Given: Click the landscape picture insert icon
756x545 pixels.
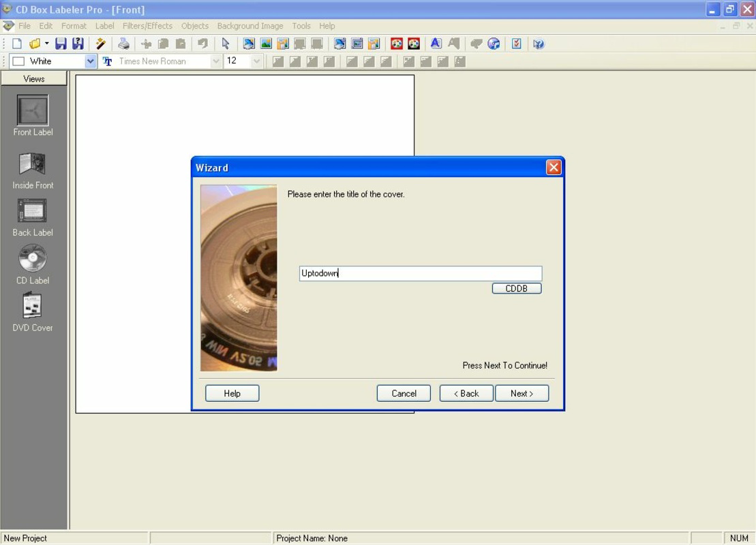Looking at the screenshot, I should point(266,44).
